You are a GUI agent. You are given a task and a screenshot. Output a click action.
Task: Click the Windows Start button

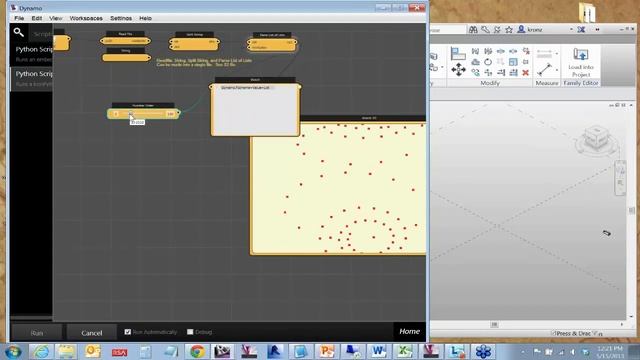click(13, 352)
